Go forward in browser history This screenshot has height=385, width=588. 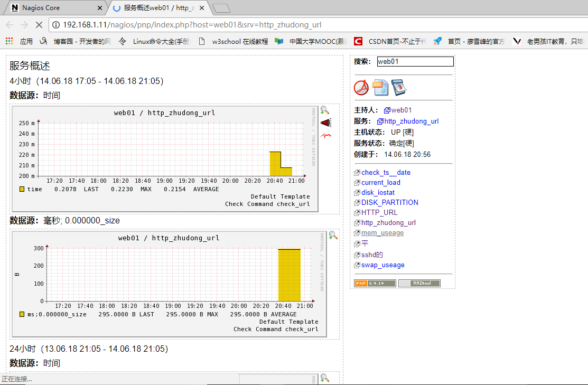coord(24,25)
